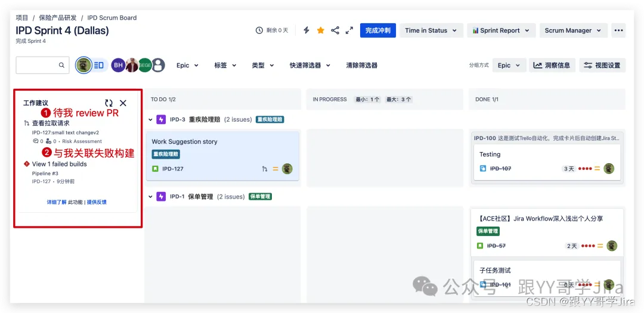Click the assignee avatar on the Testing card
The width and height of the screenshot is (644, 313).
609,168
